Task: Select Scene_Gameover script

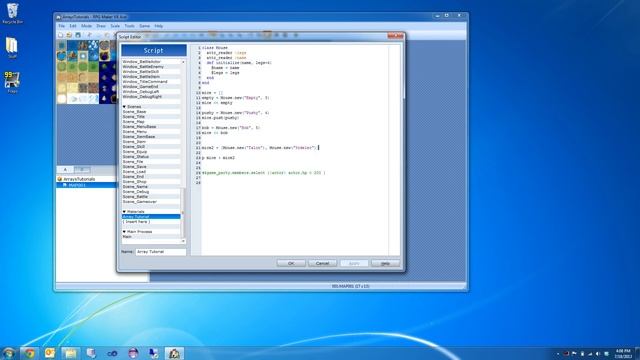Action: (x=151, y=202)
